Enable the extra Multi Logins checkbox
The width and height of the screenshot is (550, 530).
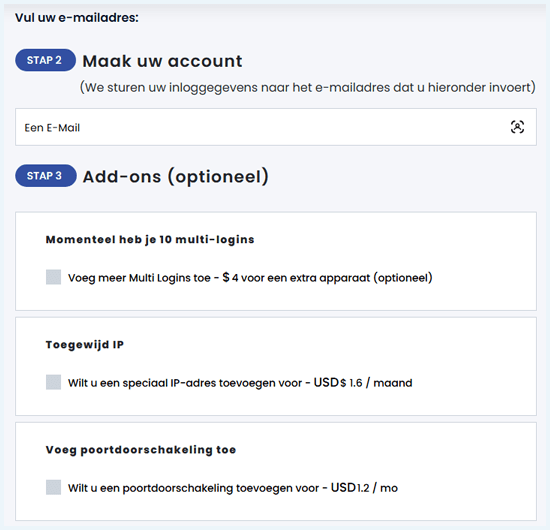(x=53, y=277)
